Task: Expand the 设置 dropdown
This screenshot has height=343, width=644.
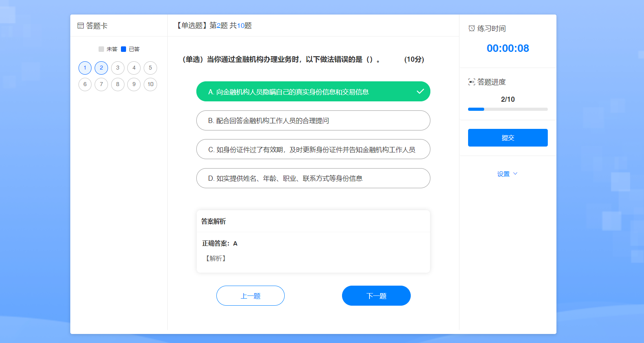Action: 503,174
